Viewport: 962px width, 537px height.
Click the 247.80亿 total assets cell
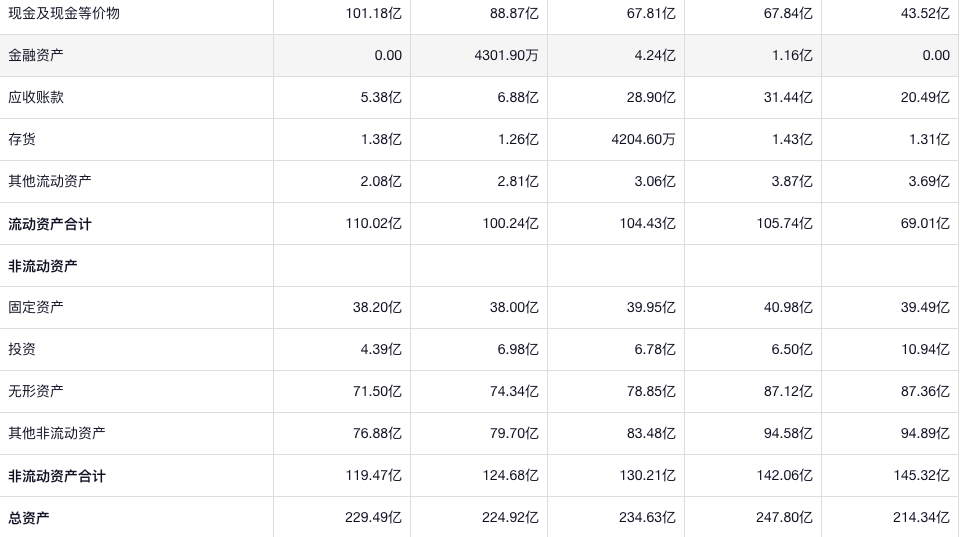click(x=784, y=518)
